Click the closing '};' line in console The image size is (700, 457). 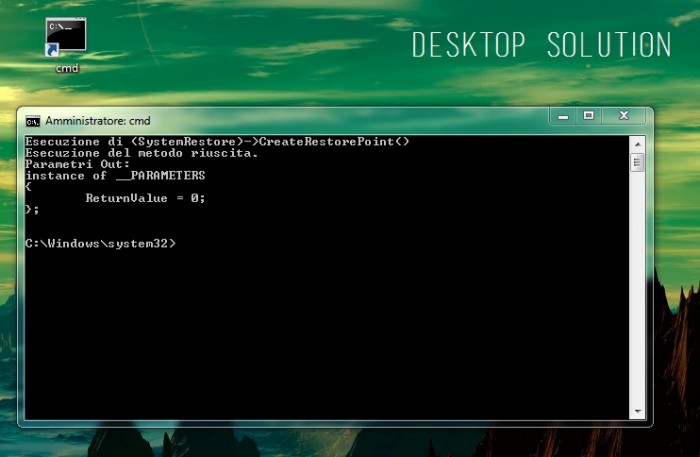(x=32, y=209)
